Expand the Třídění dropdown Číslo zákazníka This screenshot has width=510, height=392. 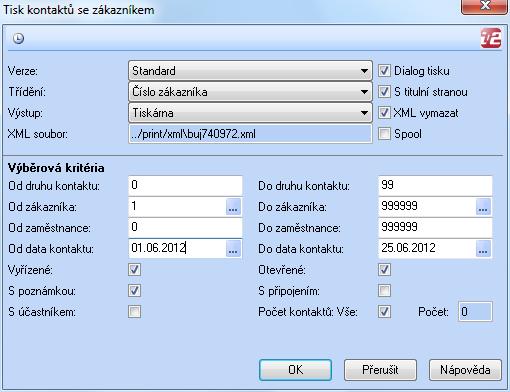250,92
